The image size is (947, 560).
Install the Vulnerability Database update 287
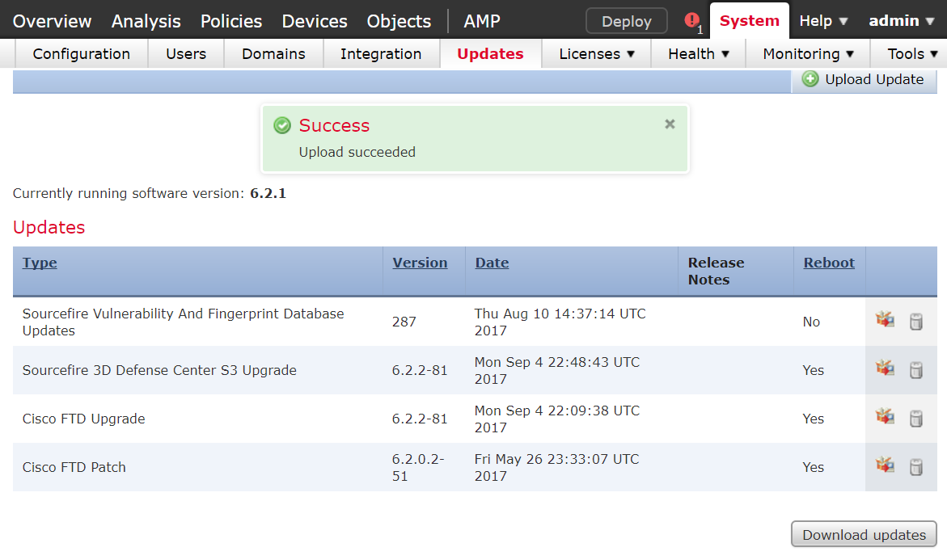(x=885, y=320)
